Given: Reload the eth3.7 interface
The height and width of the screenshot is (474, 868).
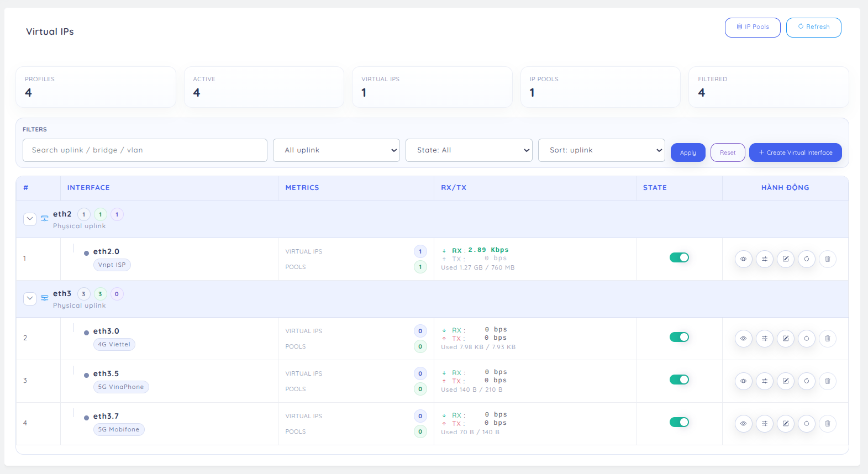Looking at the screenshot, I should [x=806, y=423].
